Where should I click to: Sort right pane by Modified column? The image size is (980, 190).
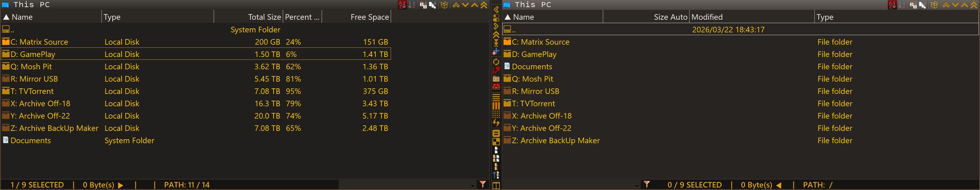pyautogui.click(x=707, y=17)
